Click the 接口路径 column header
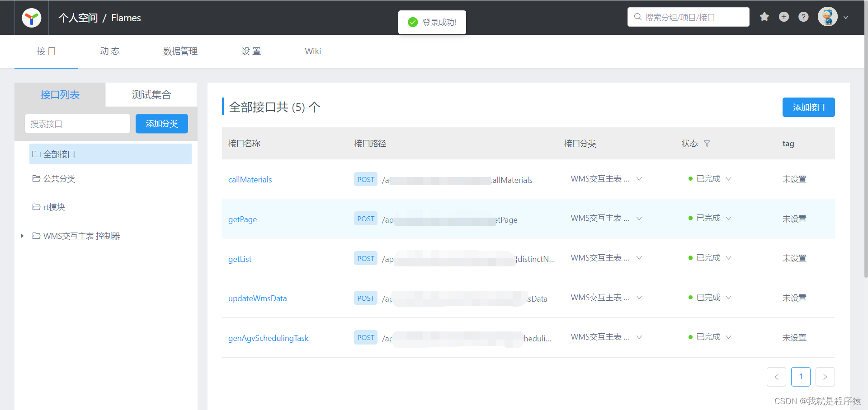The height and width of the screenshot is (410, 868). pos(370,144)
